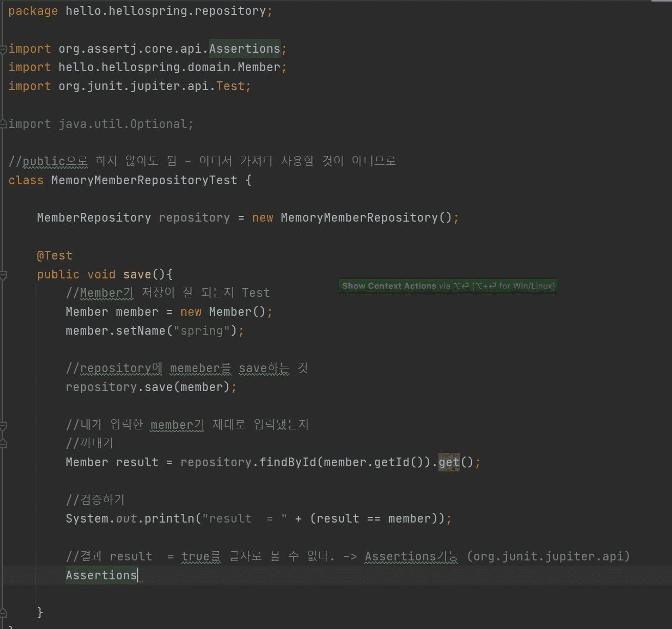Click the findById method call
This screenshot has height=629, width=672.
pyautogui.click(x=287, y=463)
